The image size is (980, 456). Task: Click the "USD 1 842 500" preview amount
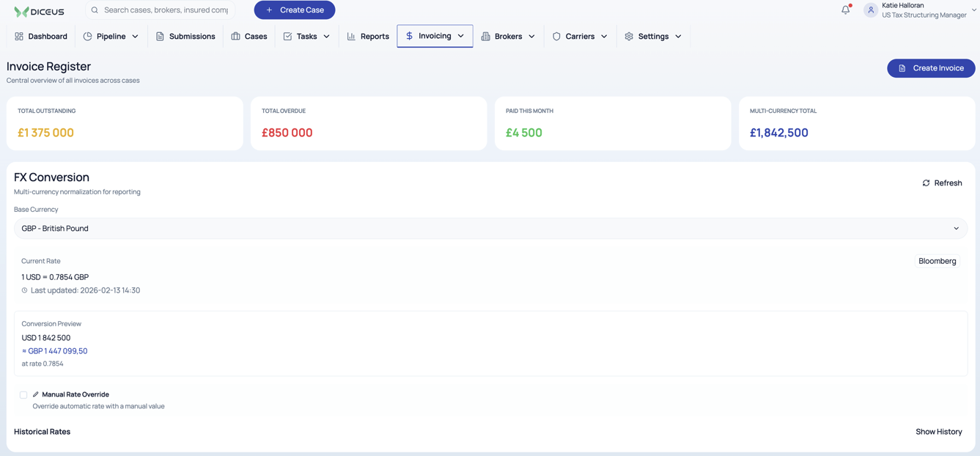coord(46,338)
